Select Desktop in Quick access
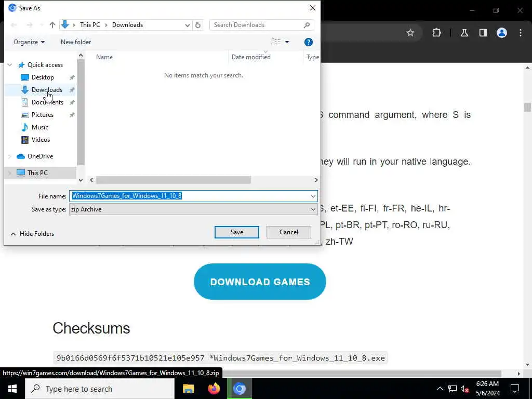 tap(43, 77)
